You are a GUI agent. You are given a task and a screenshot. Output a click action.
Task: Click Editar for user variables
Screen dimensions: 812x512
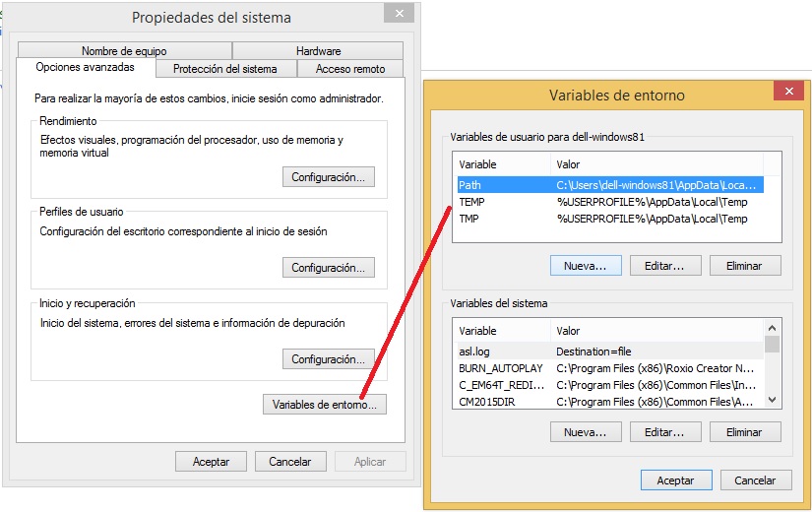pyautogui.click(x=671, y=266)
